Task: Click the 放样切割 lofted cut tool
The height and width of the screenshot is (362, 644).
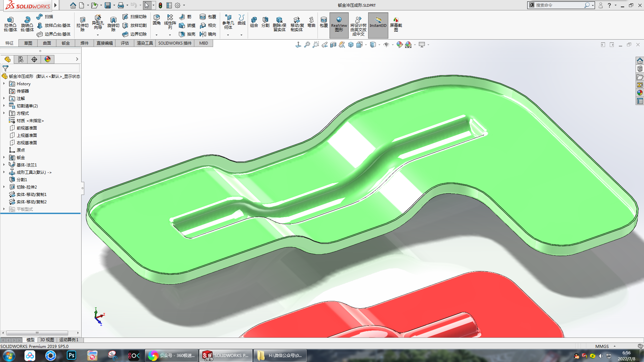Action: (135, 25)
